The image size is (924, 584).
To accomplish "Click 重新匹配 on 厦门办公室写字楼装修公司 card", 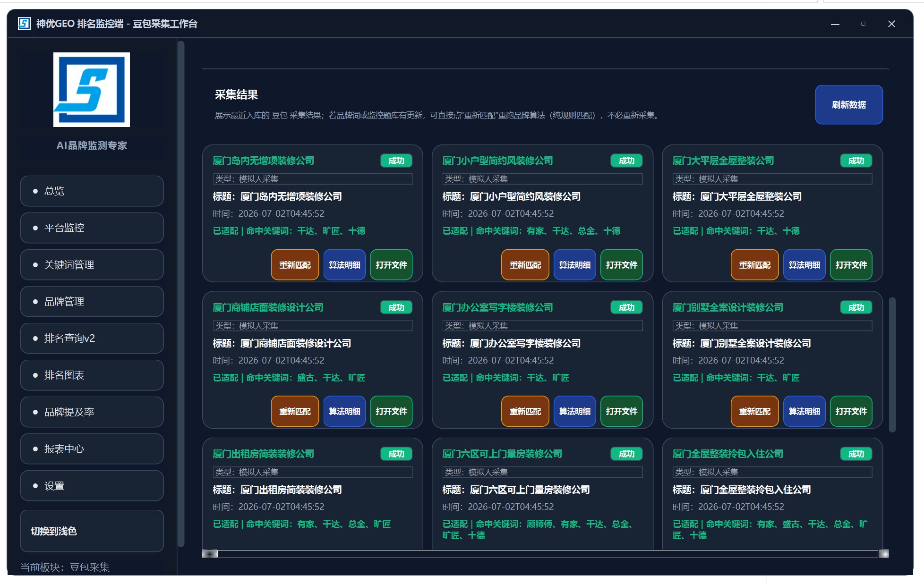I will pos(525,411).
